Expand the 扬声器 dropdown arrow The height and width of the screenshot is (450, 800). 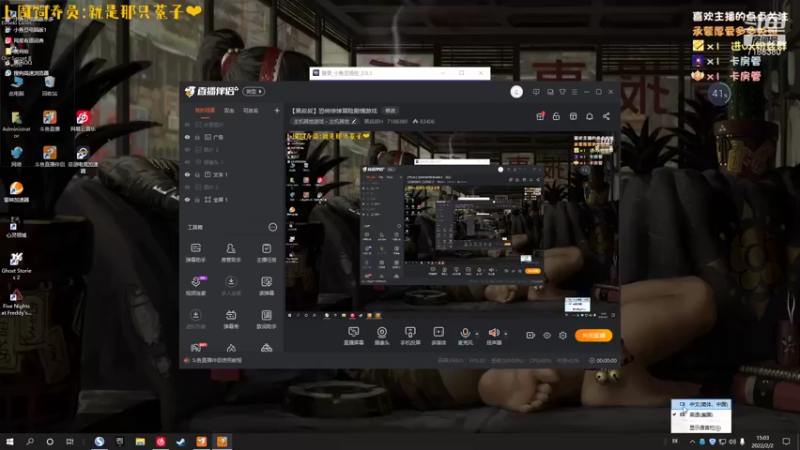tap(506, 334)
